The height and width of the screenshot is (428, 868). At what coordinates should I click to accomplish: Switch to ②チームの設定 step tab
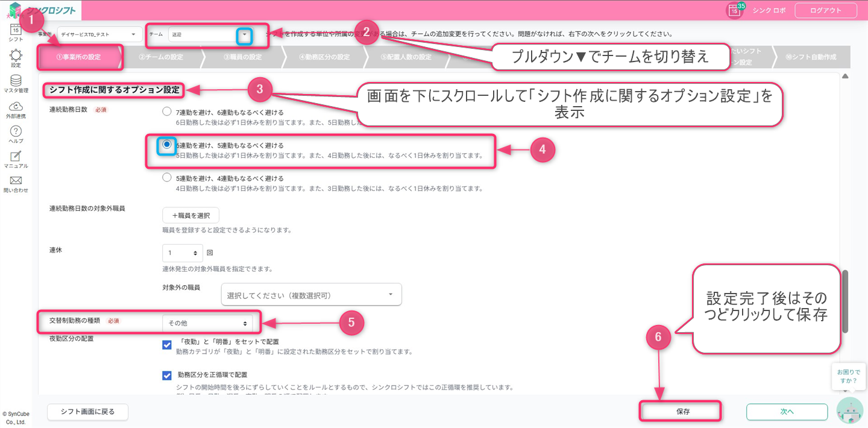click(160, 57)
